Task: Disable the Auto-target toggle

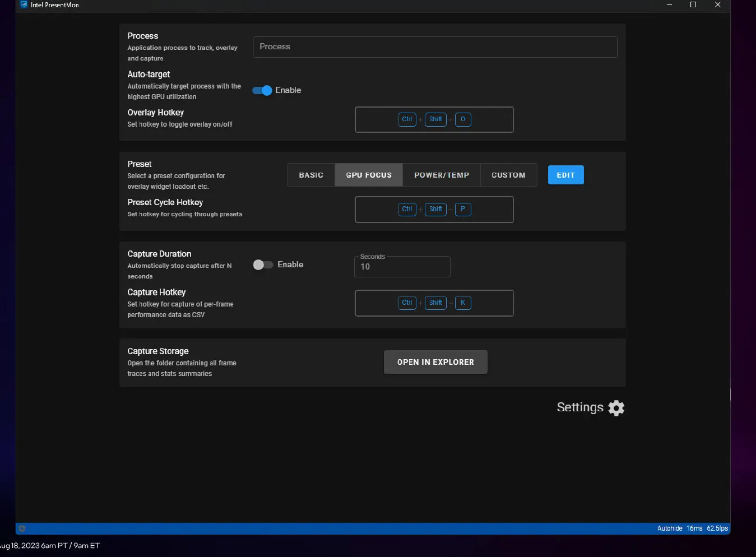Action: click(x=262, y=90)
